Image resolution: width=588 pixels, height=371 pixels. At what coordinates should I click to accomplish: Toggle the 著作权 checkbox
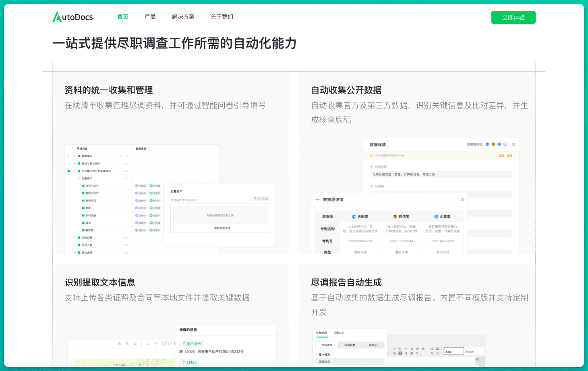[83, 230]
